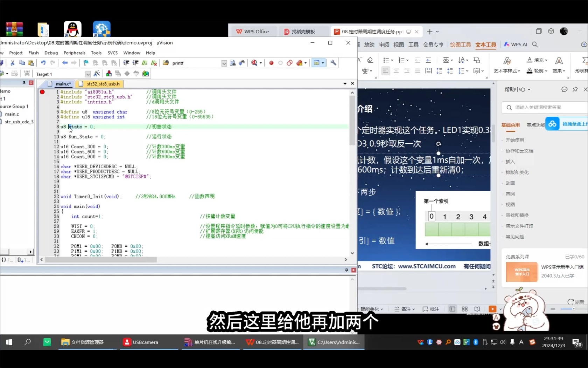Open the 文本工具 ribbon tab in WPS
588x368 pixels.
485,45
